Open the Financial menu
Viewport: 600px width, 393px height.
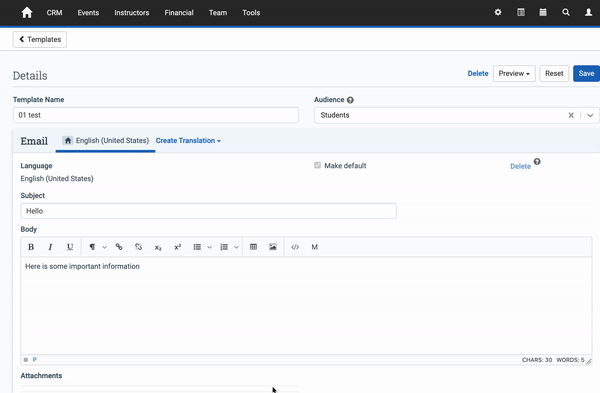(179, 13)
